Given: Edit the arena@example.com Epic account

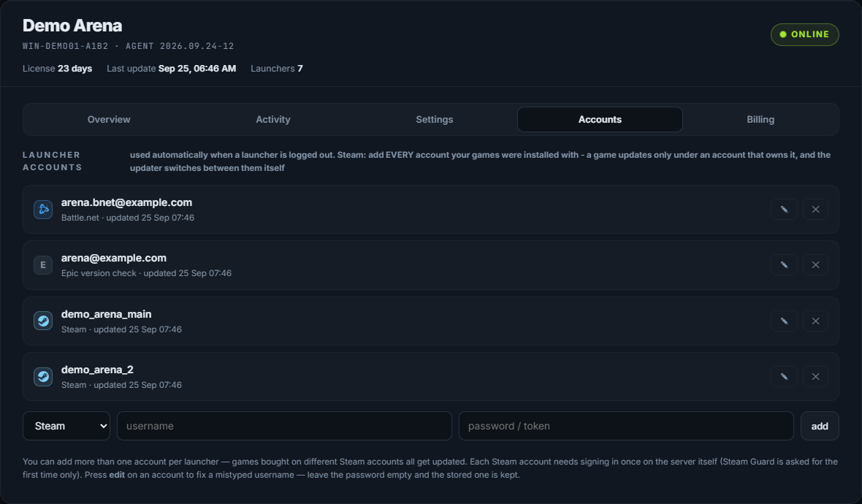Looking at the screenshot, I should (784, 265).
